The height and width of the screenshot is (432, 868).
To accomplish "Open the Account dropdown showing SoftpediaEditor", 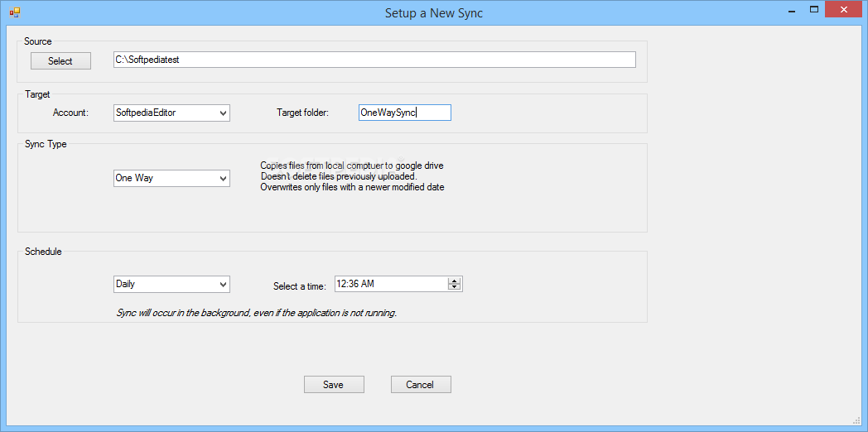I will point(171,113).
